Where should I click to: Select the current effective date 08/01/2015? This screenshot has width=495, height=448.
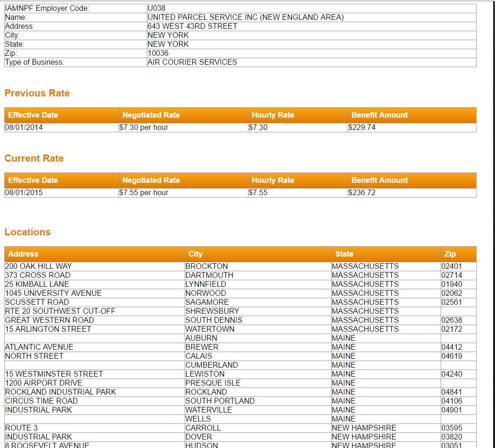[x=24, y=192]
